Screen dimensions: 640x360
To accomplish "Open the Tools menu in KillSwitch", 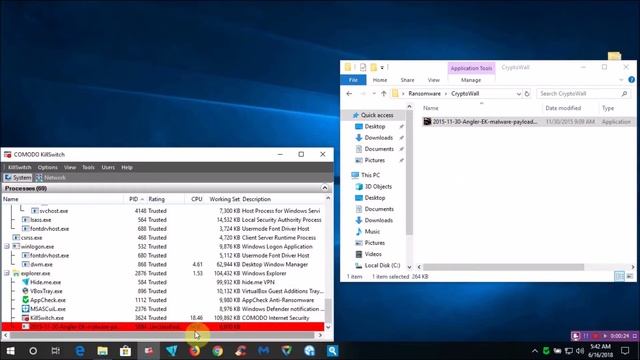I will (x=88, y=167).
